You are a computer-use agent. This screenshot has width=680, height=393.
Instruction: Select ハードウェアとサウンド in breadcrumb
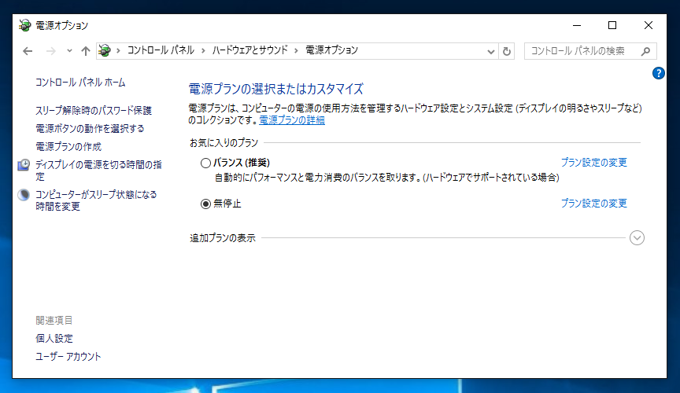click(250, 50)
